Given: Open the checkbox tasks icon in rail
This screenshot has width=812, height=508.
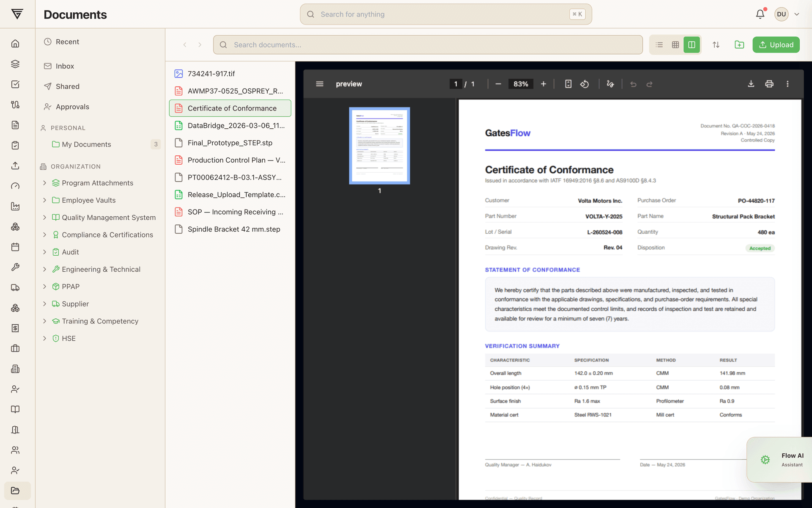Looking at the screenshot, I should pyautogui.click(x=15, y=84).
